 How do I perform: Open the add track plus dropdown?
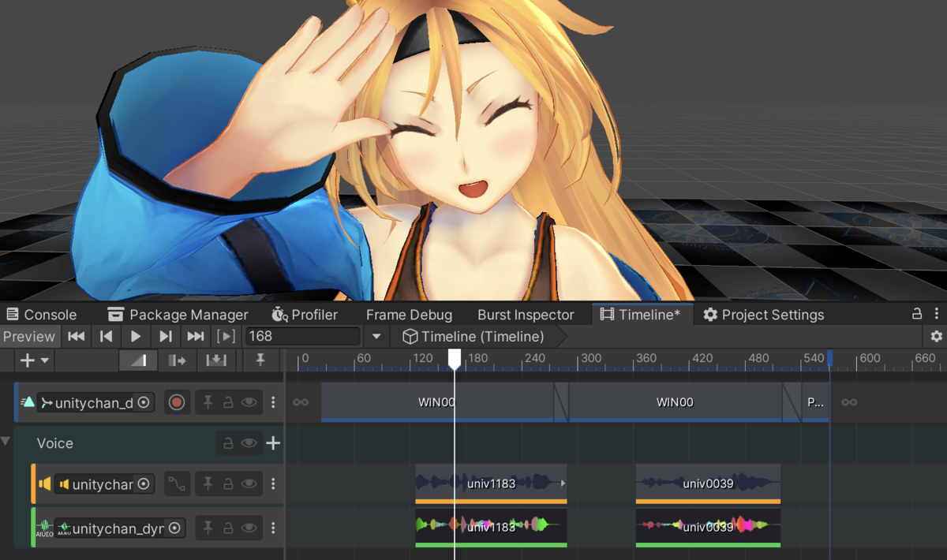coord(34,360)
